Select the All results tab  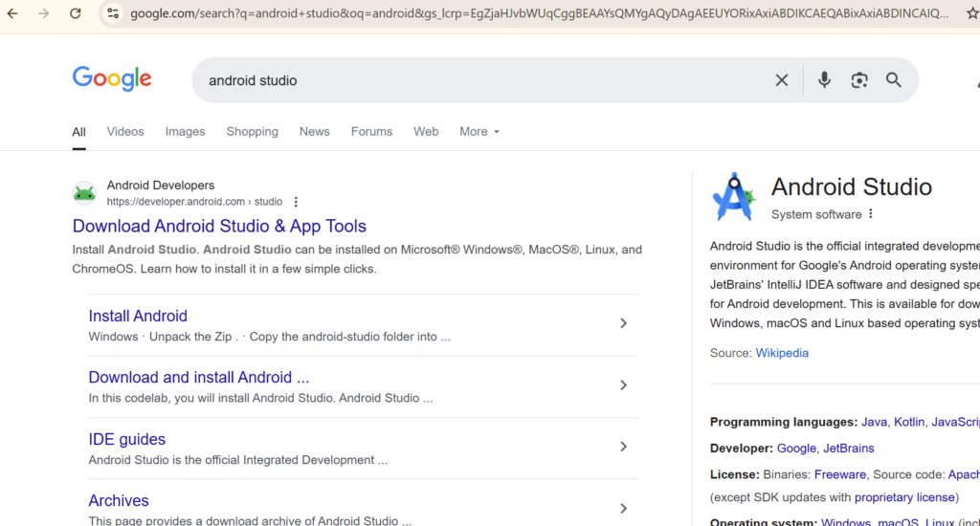tap(78, 132)
